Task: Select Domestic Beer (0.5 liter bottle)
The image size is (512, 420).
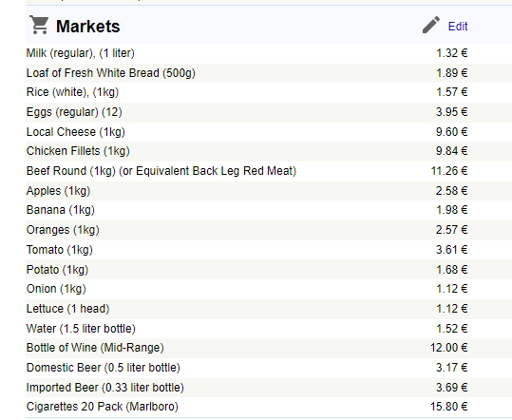Action: [104, 368]
